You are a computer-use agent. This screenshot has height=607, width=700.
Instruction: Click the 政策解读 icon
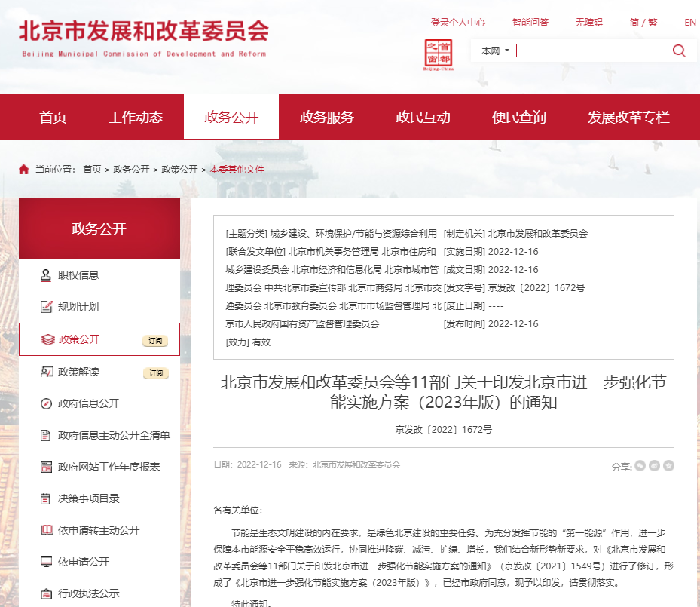coord(47,372)
